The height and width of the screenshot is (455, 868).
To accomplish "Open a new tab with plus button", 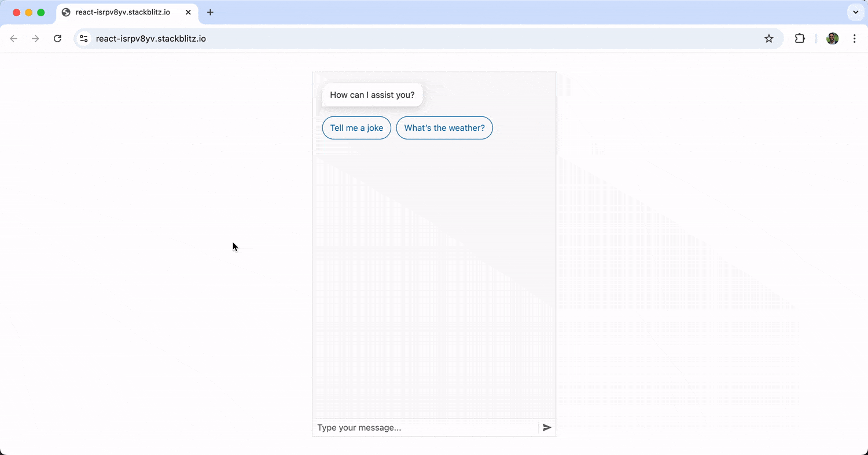I will (210, 12).
